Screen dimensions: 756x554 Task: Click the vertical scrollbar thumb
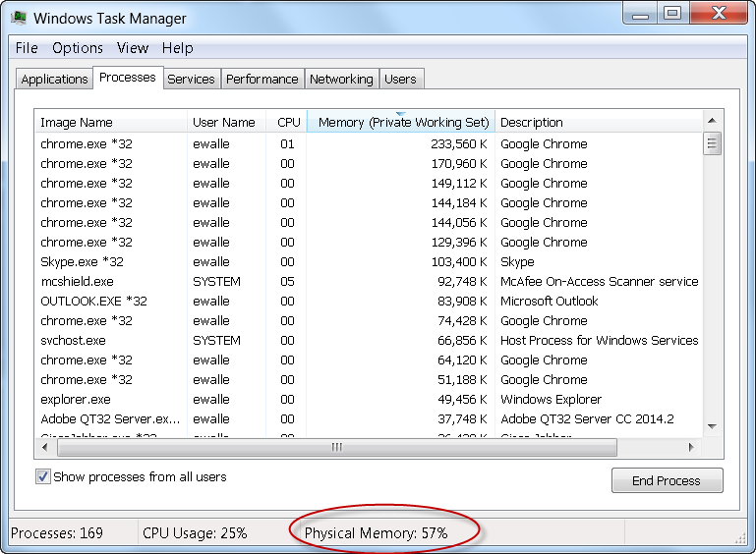(712, 143)
